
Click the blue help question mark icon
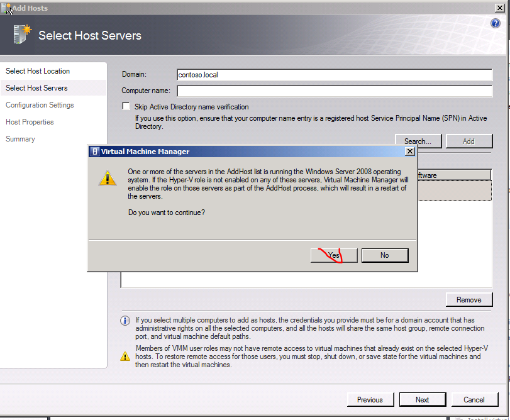[x=496, y=23]
